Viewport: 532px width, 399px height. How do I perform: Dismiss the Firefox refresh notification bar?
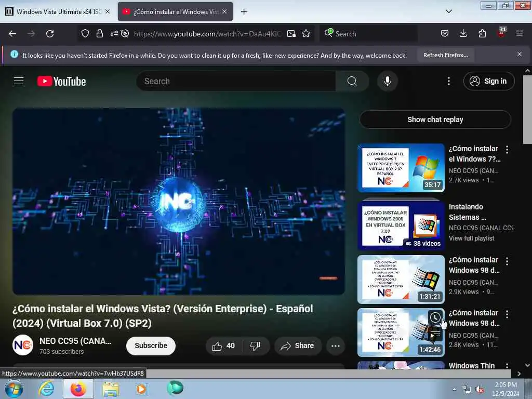click(x=520, y=54)
